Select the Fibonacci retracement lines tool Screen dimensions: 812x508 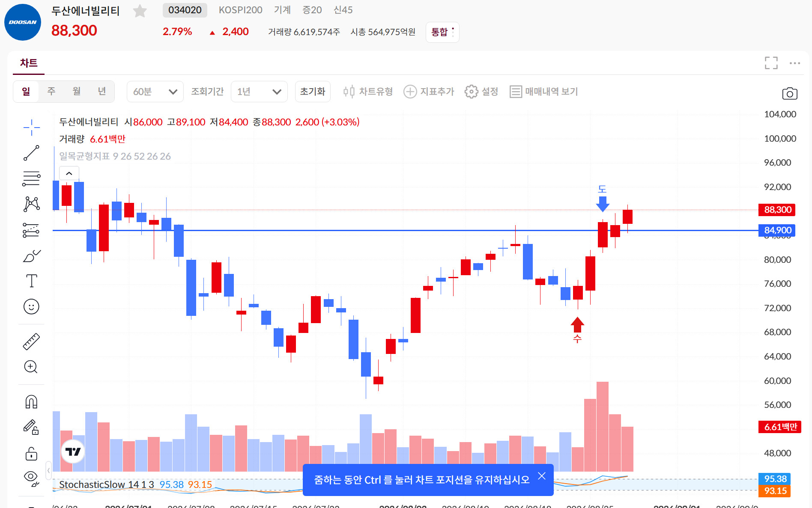tap(31, 178)
